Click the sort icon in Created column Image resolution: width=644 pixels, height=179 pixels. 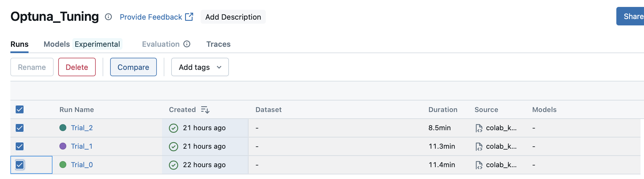[205, 110]
